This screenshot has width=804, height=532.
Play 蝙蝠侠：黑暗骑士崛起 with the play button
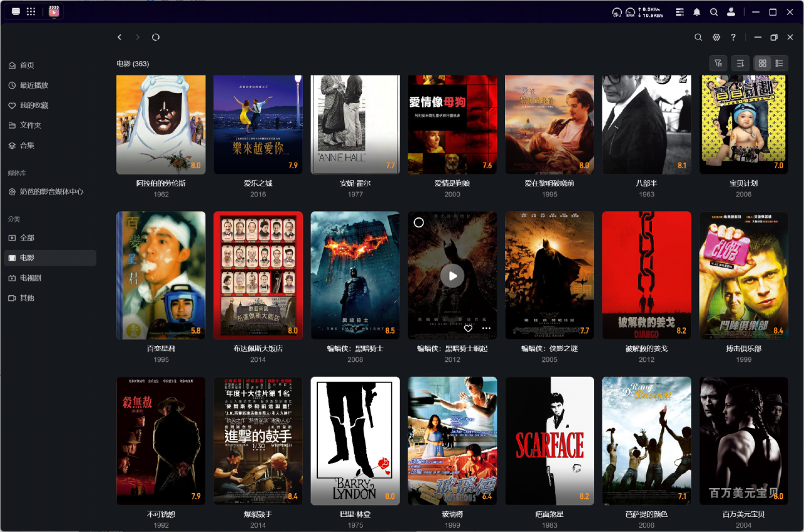452,275
